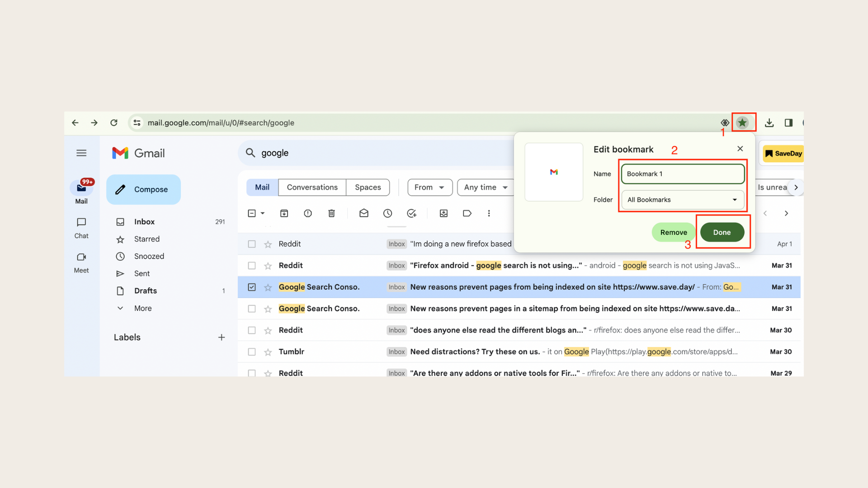Click the Is unread filter chip
868x488 pixels.
tap(772, 188)
